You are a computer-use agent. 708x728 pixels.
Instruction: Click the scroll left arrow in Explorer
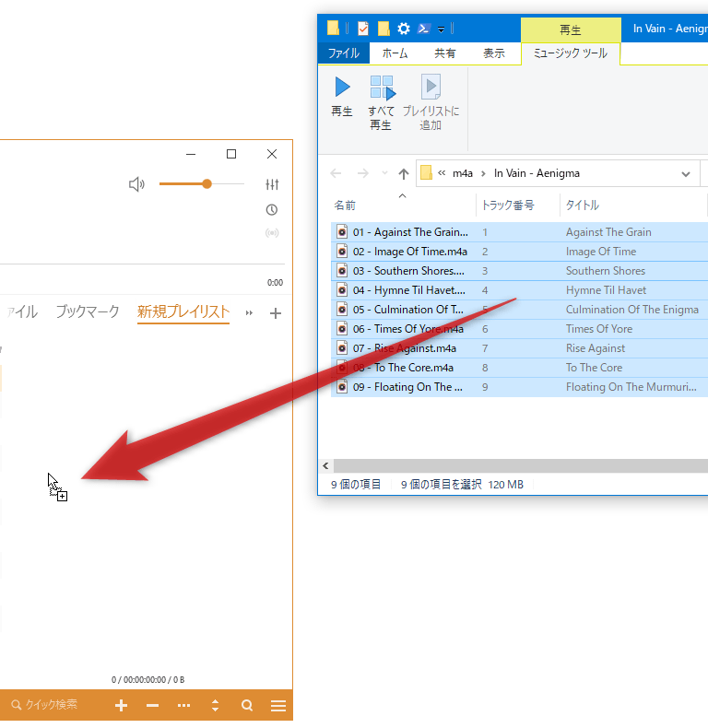pos(325,465)
